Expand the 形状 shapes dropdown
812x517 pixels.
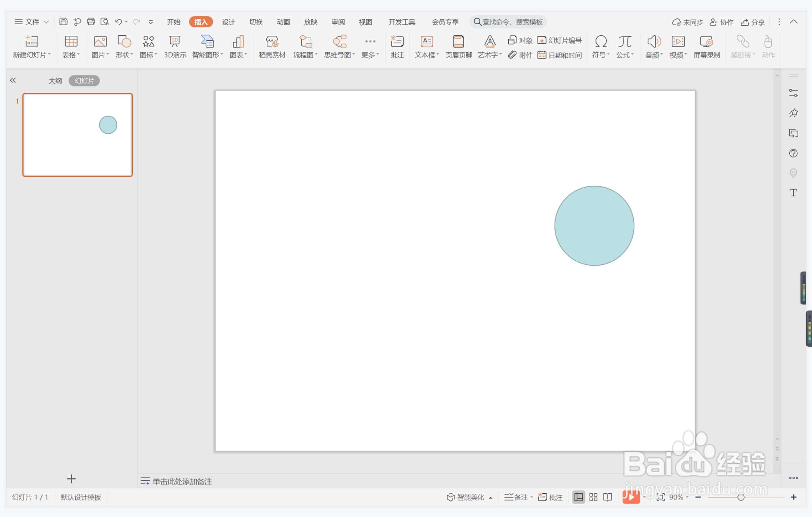click(x=124, y=55)
